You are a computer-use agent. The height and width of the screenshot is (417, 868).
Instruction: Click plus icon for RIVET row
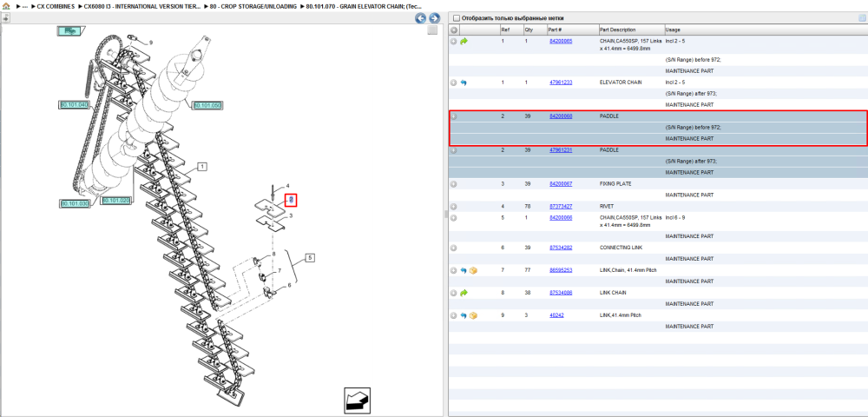pos(454,207)
